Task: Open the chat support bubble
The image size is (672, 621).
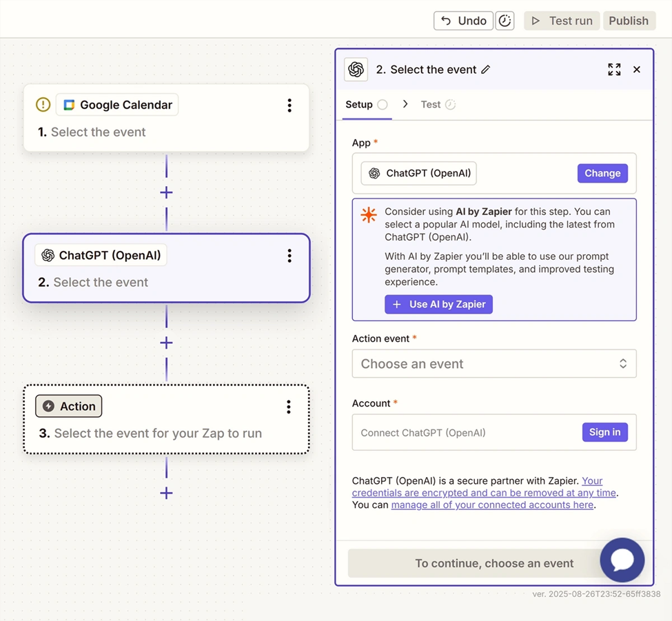Action: (622, 560)
